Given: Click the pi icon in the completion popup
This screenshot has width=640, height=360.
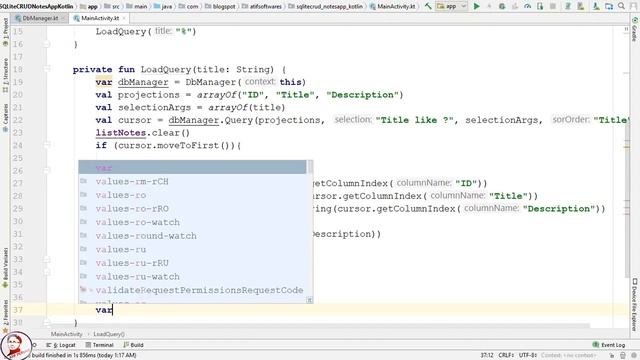Looking at the screenshot, I should [x=310, y=300].
